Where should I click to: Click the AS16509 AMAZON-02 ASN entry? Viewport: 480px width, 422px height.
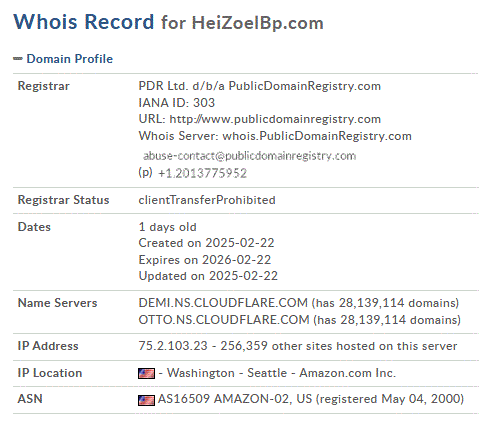pos(223,399)
